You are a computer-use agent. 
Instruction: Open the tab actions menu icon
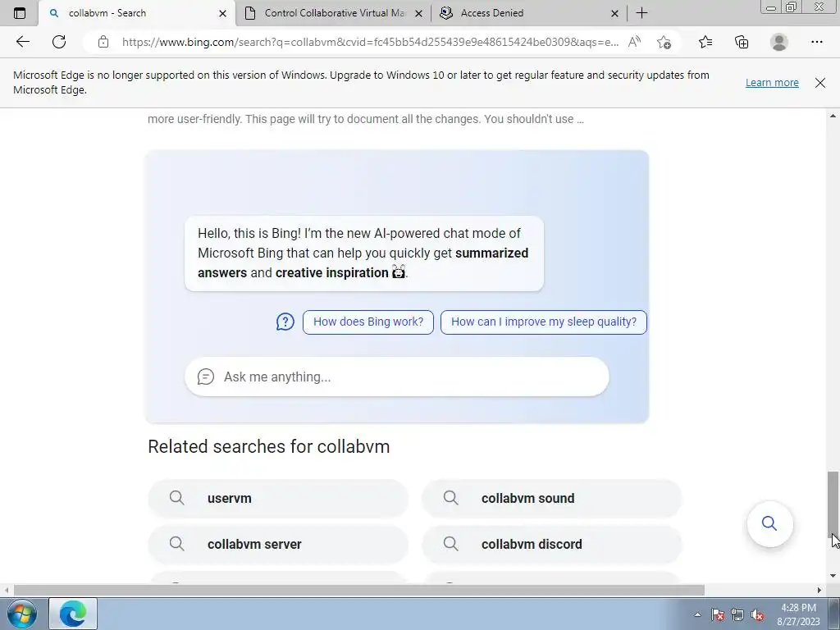[20, 13]
